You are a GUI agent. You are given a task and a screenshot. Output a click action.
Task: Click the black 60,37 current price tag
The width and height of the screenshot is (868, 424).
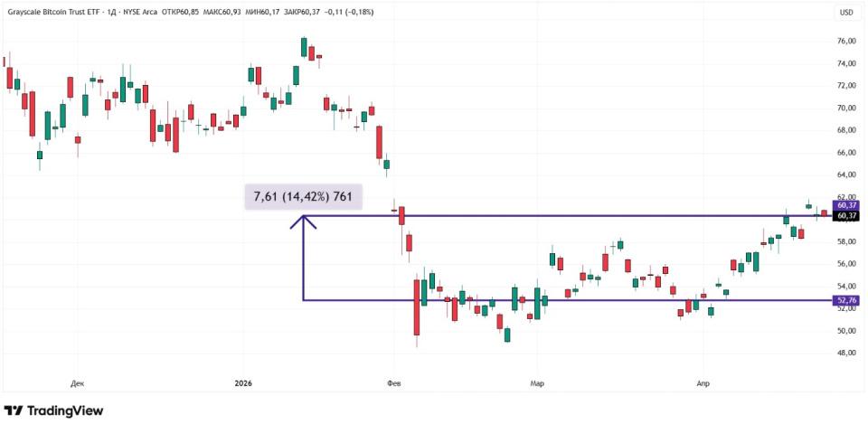click(x=846, y=216)
